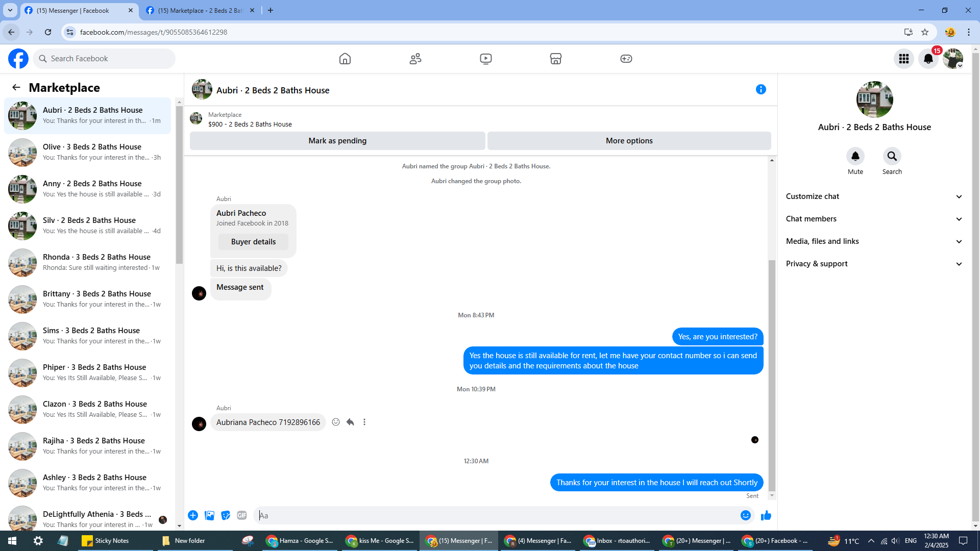Image resolution: width=980 pixels, height=551 pixels.
Task: Bookmark this page with the star icon
Action: coord(925,32)
